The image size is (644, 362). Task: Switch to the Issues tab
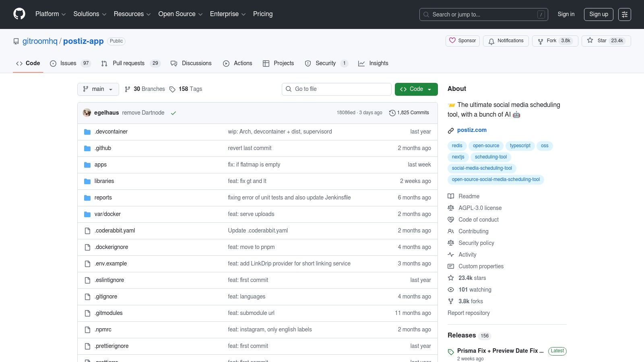pyautogui.click(x=70, y=64)
